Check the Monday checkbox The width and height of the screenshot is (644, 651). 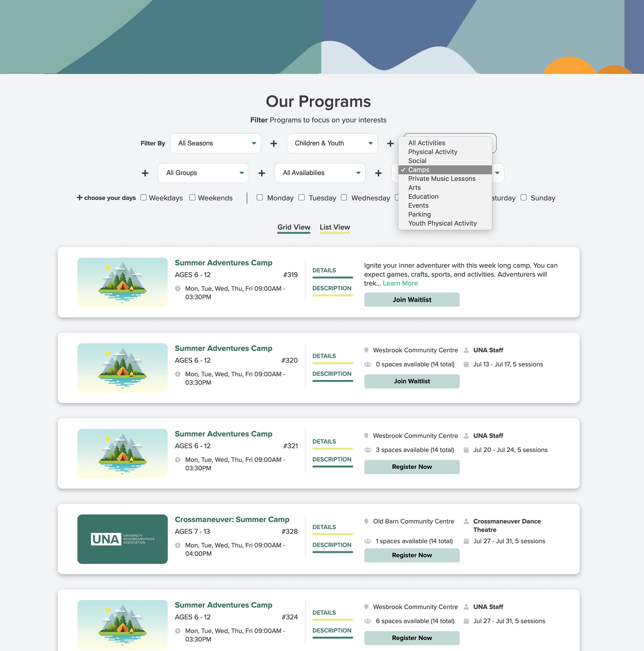coord(260,197)
